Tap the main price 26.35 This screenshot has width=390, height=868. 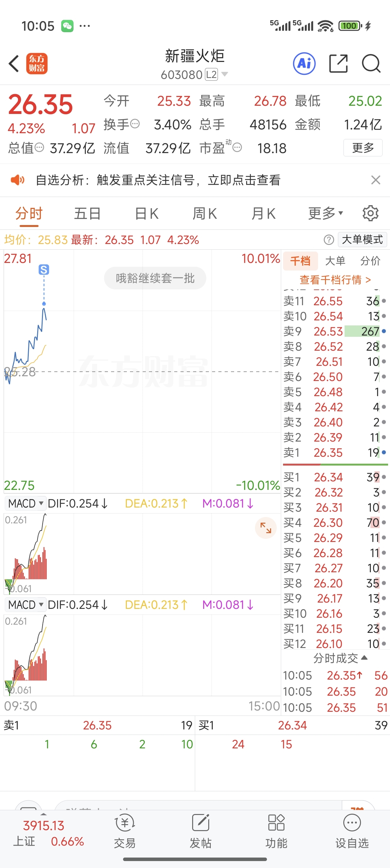coord(40,104)
